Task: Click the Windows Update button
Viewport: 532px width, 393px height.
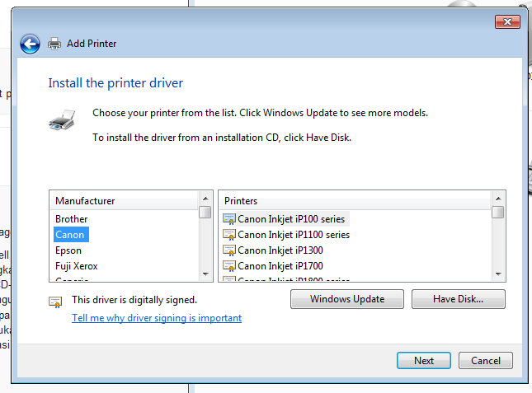Action: pyautogui.click(x=347, y=299)
